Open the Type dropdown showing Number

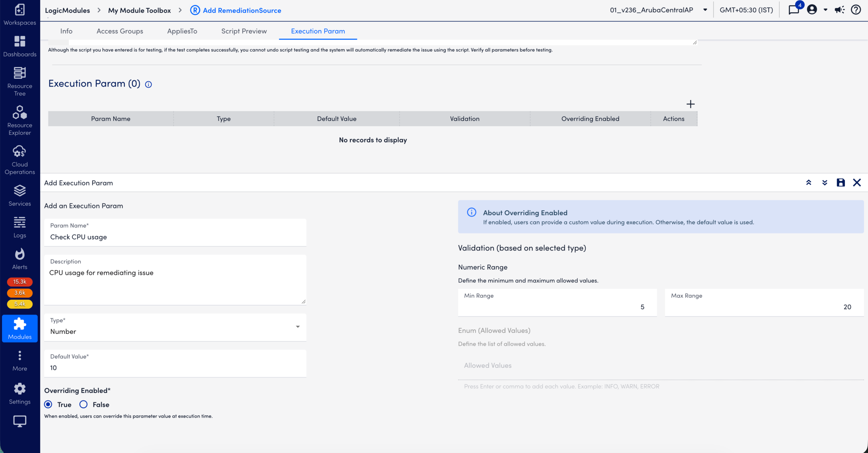click(x=175, y=327)
